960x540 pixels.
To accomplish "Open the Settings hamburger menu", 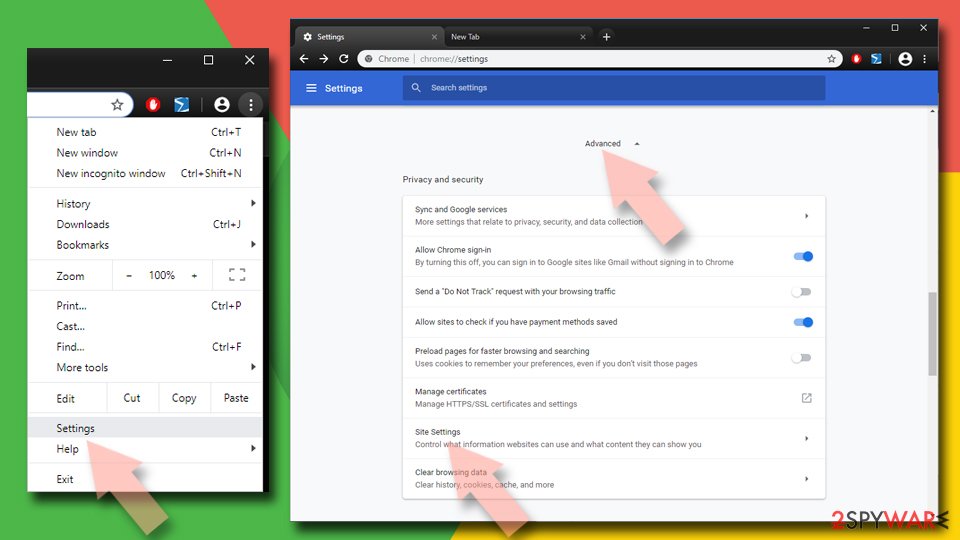I will click(311, 88).
